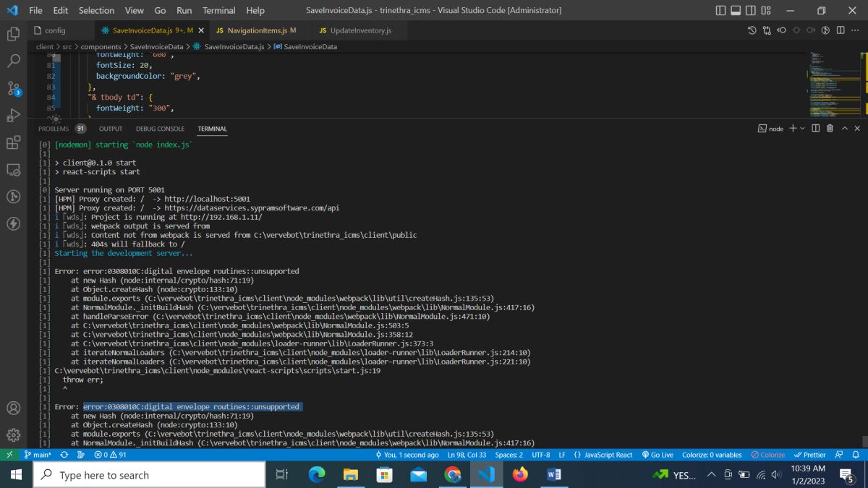Close the SaveInvoiceData.js editor tab
868x488 pixels.
point(201,30)
